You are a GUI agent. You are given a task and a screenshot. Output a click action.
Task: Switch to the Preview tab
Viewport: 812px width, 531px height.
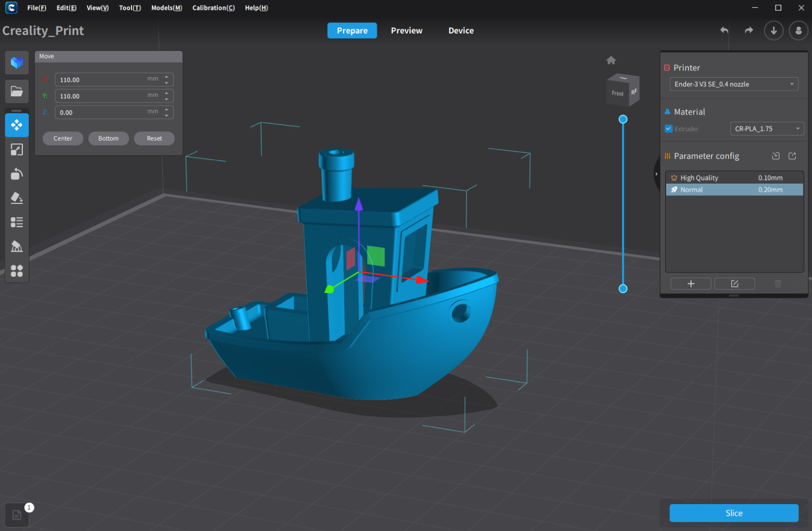click(407, 30)
